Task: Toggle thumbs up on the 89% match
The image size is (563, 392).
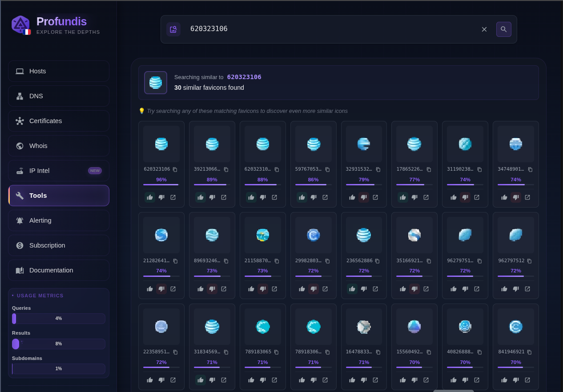Action: coord(201,197)
